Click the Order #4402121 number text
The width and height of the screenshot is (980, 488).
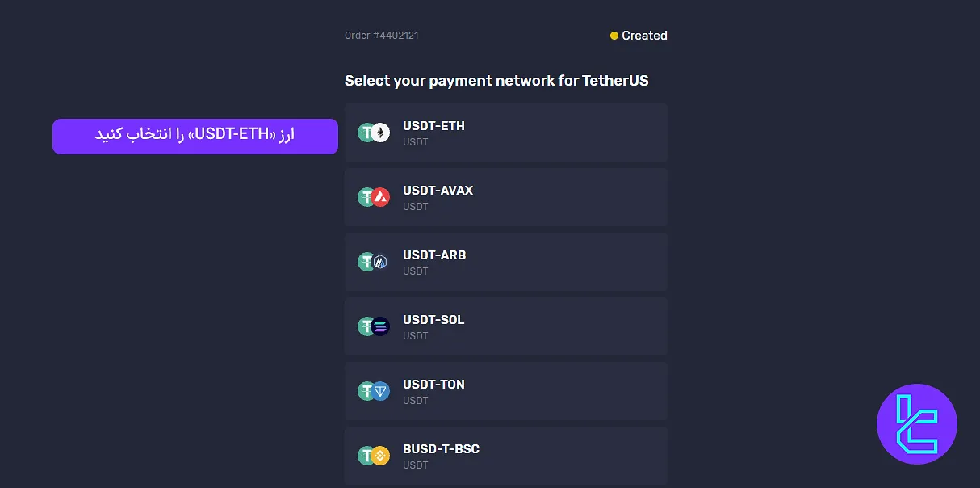click(x=381, y=36)
